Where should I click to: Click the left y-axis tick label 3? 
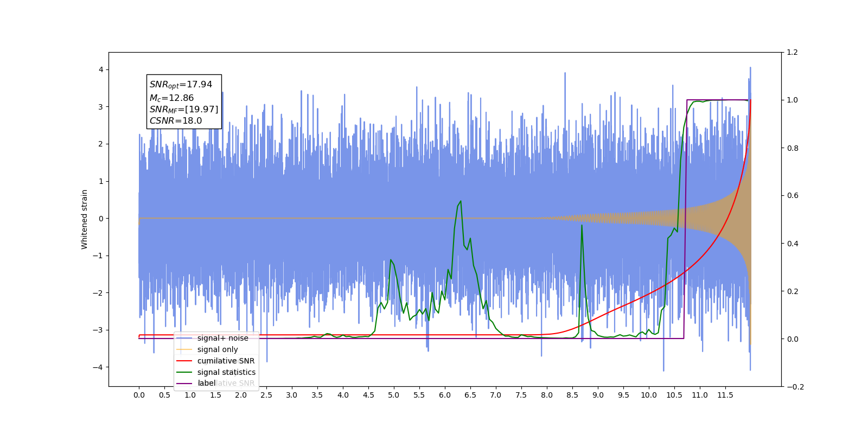101,107
